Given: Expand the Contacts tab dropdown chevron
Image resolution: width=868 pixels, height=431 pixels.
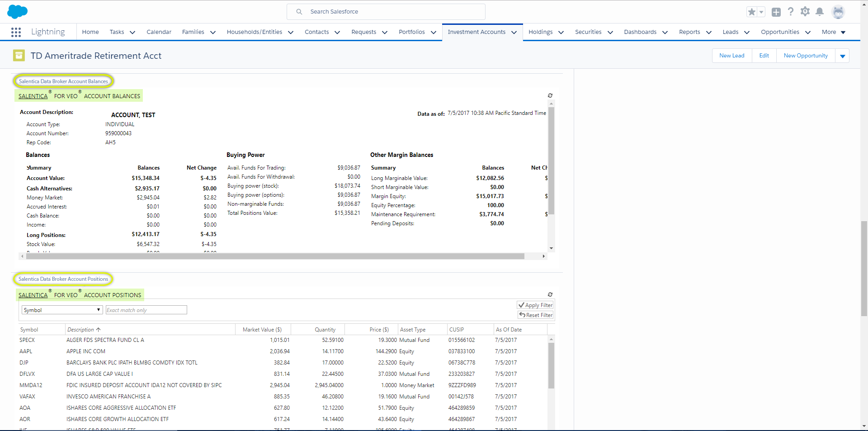Looking at the screenshot, I should [337, 33].
